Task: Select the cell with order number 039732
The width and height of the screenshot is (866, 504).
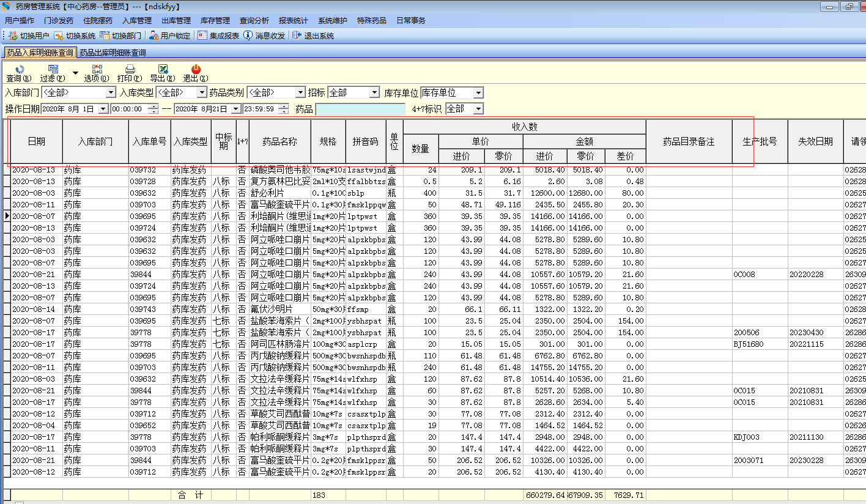Action: (x=150, y=169)
